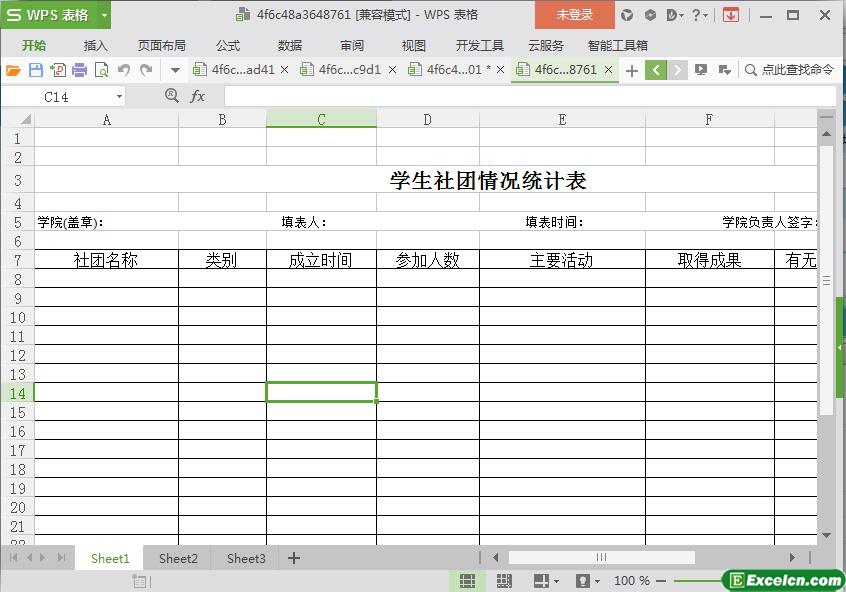Open the 开发工具 ribbon tab
Screen dimensions: 846x592
(x=479, y=45)
